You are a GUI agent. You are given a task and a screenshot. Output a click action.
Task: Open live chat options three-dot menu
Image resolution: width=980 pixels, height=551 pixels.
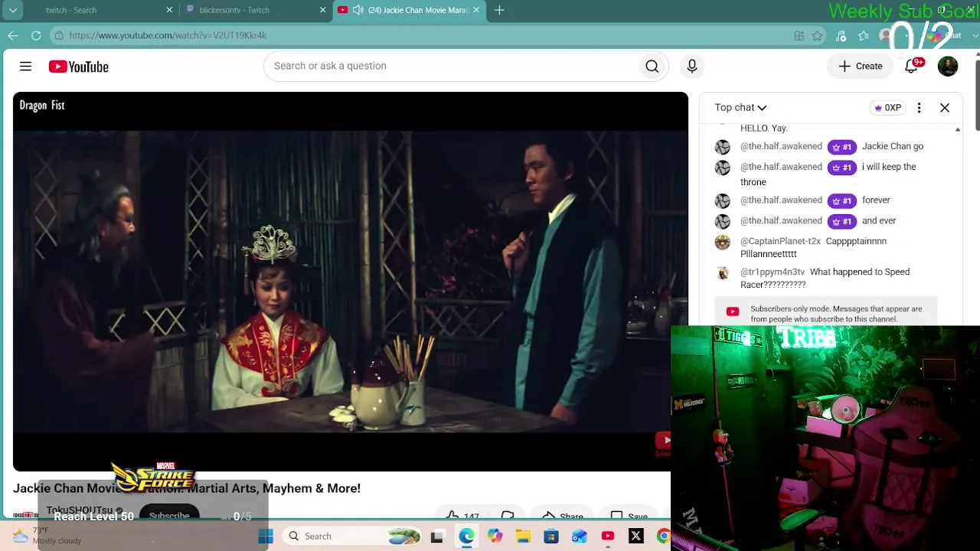[x=920, y=108]
